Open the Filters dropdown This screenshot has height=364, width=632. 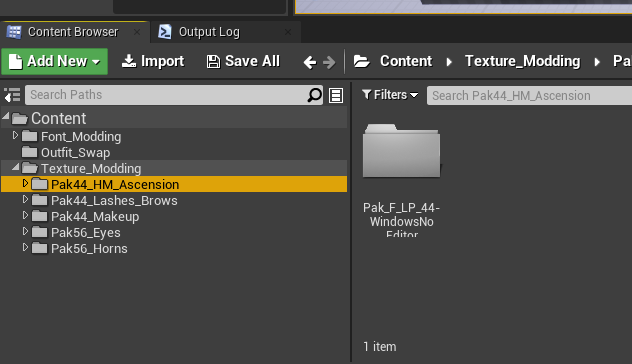click(x=390, y=95)
